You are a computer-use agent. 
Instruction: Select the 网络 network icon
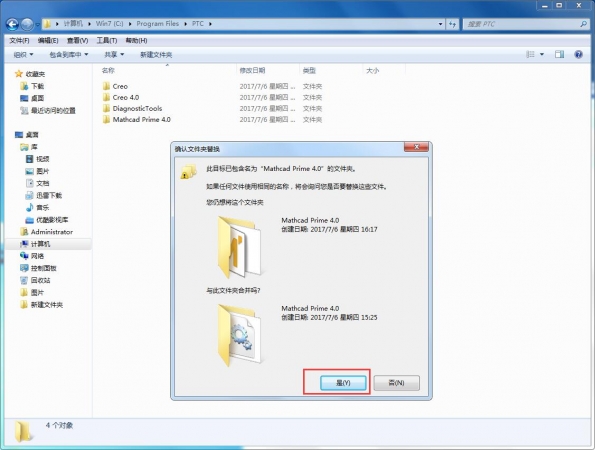(x=24, y=256)
